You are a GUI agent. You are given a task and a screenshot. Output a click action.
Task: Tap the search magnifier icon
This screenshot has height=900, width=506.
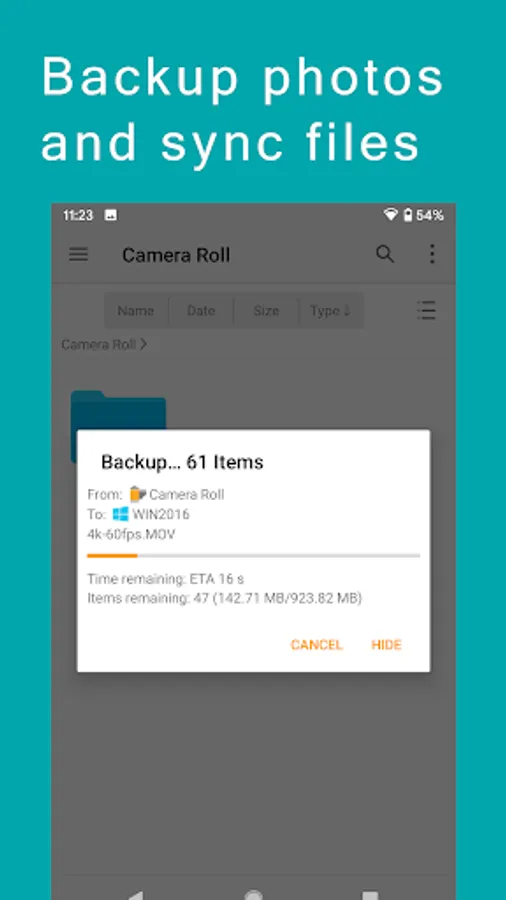tap(385, 254)
